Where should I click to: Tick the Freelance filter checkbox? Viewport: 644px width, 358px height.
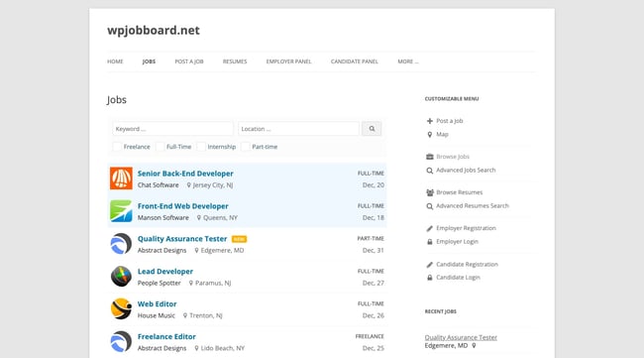[117, 147]
